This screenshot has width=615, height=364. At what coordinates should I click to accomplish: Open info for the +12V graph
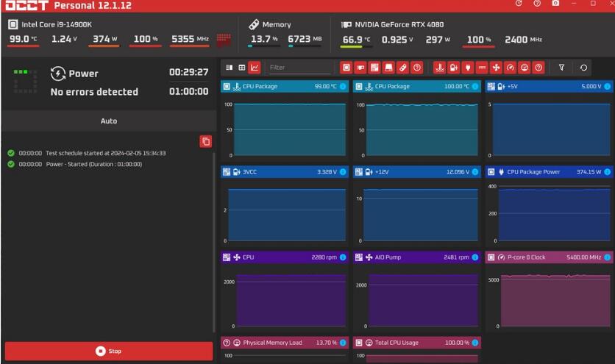click(475, 172)
